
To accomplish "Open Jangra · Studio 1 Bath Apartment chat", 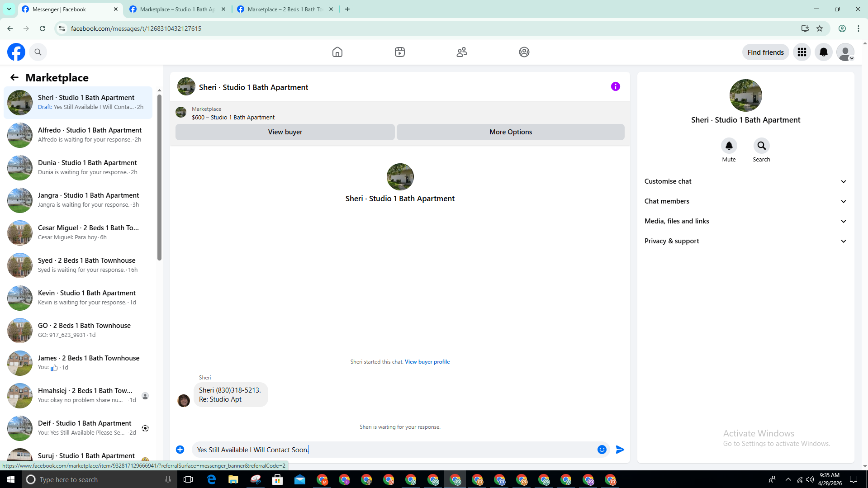I will 78,200.
